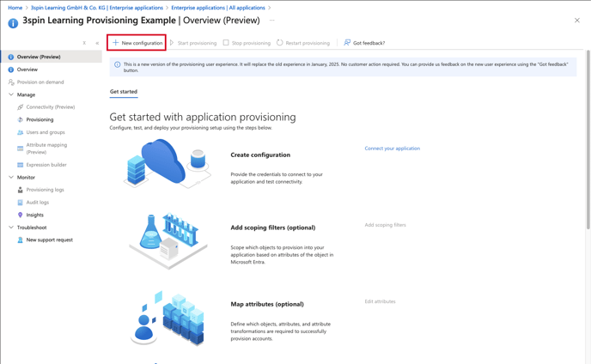Click the vertical scrollbar on the right
The width and height of the screenshot is (591, 364).
coord(588,139)
